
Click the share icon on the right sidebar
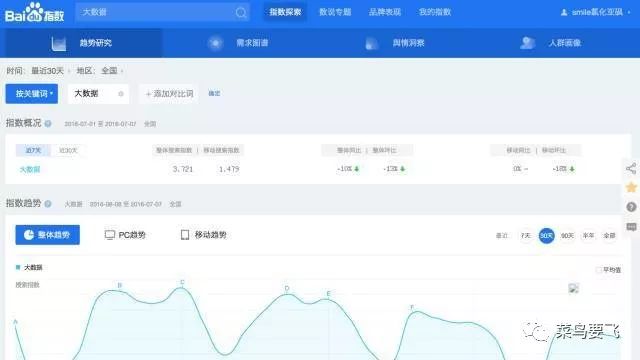[631, 168]
